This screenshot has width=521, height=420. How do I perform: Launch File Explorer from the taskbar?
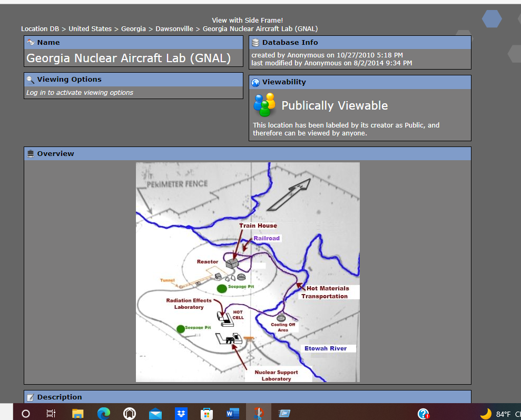click(78, 414)
